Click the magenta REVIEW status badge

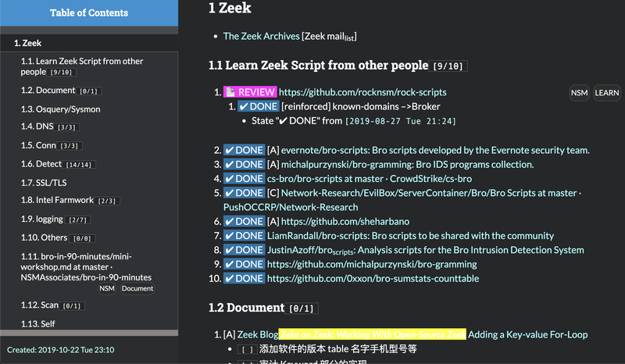(250, 92)
